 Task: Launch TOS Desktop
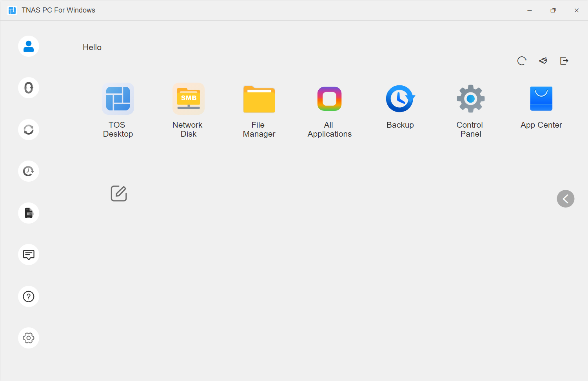coord(118,99)
